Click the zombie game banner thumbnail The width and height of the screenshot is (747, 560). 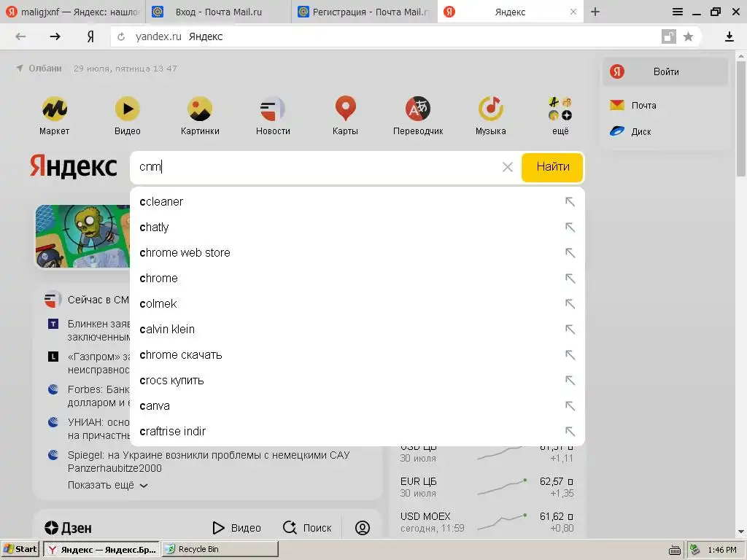point(82,236)
